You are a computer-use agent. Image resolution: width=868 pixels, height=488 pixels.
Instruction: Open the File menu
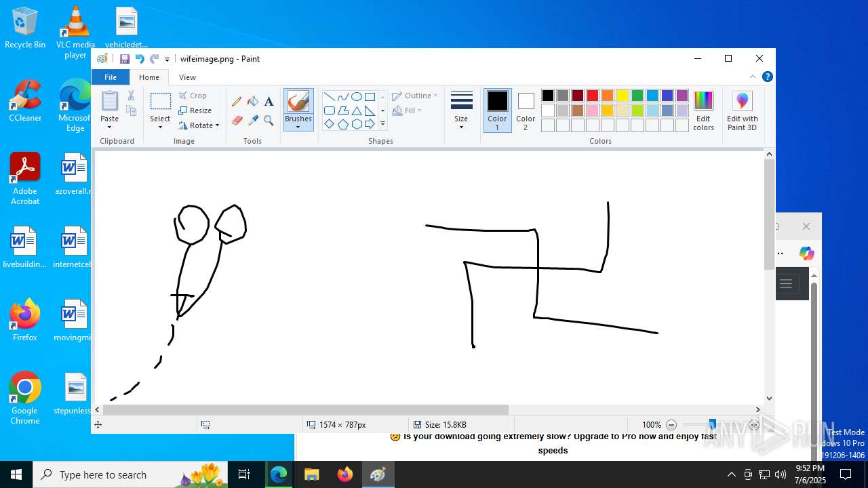point(111,77)
